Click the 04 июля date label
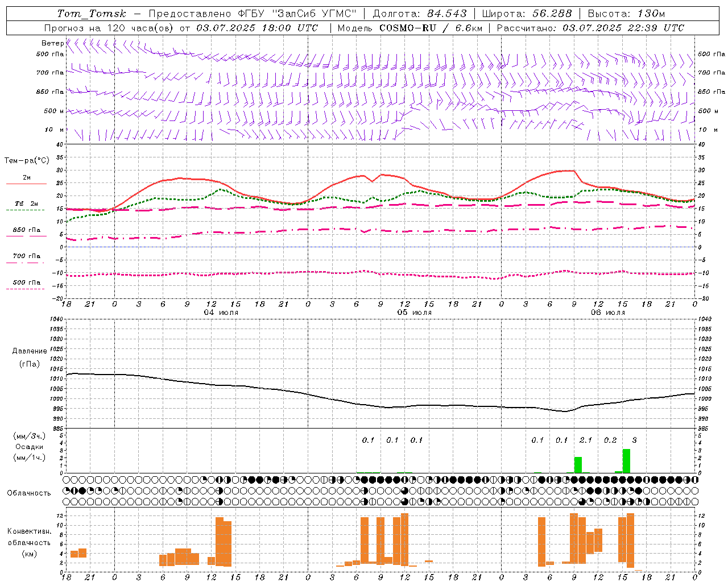The image size is (728, 582). (221, 313)
